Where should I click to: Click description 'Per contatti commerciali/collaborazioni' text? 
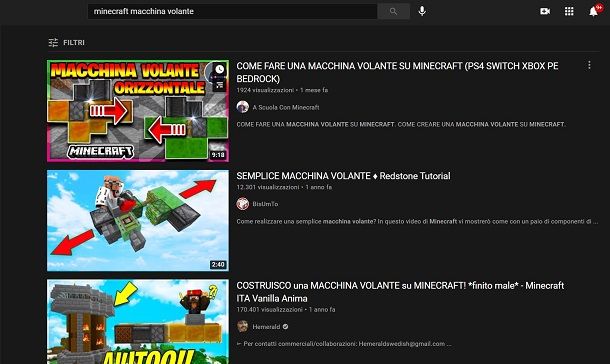344,344
